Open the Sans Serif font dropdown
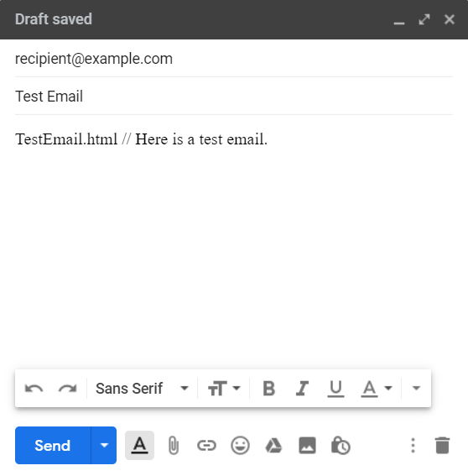Viewport: 468px width, 476px height. (x=142, y=388)
